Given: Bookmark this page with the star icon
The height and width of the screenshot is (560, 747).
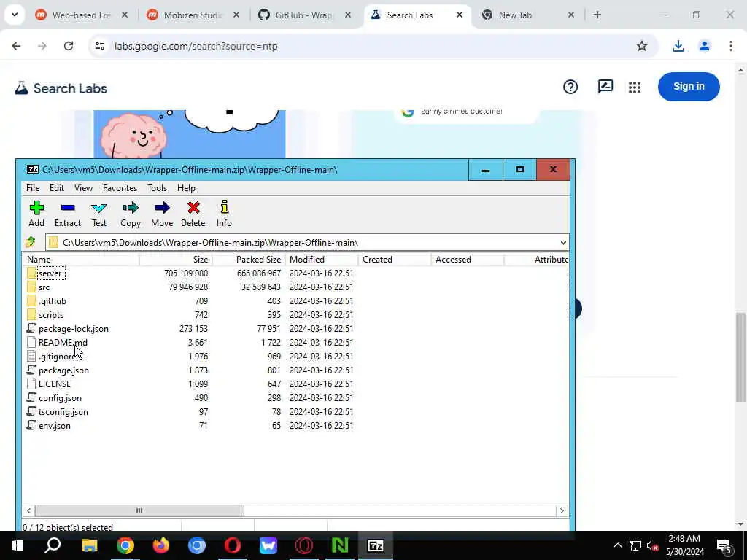Looking at the screenshot, I should (642, 46).
